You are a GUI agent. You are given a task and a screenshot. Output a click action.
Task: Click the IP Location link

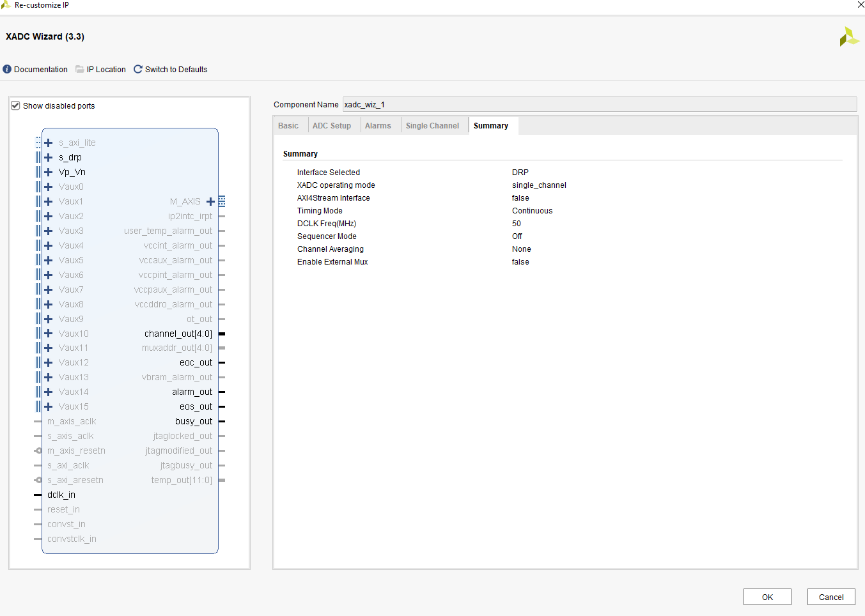pyautogui.click(x=106, y=69)
